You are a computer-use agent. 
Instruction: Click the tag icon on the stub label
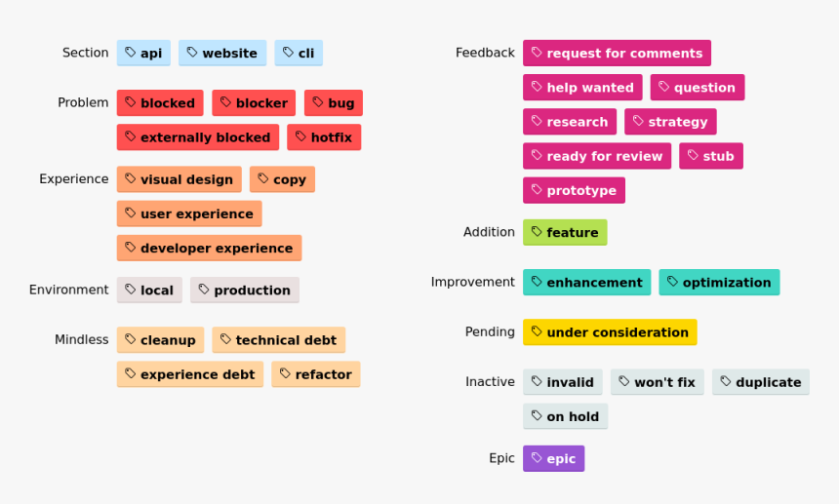point(693,155)
